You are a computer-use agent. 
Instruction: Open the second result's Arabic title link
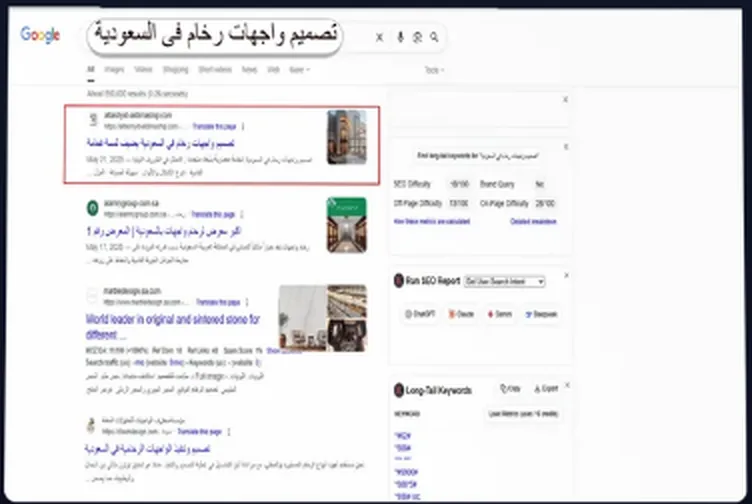(x=163, y=231)
